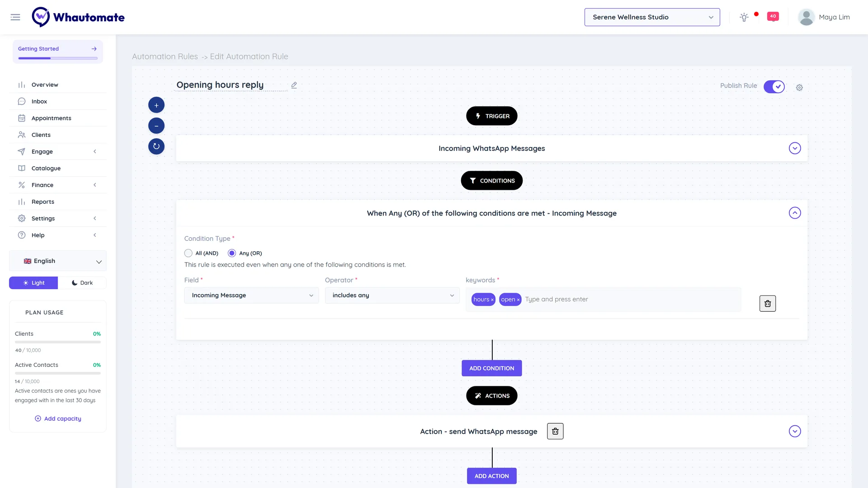Collapse the conditions panel chevron

(x=795, y=213)
